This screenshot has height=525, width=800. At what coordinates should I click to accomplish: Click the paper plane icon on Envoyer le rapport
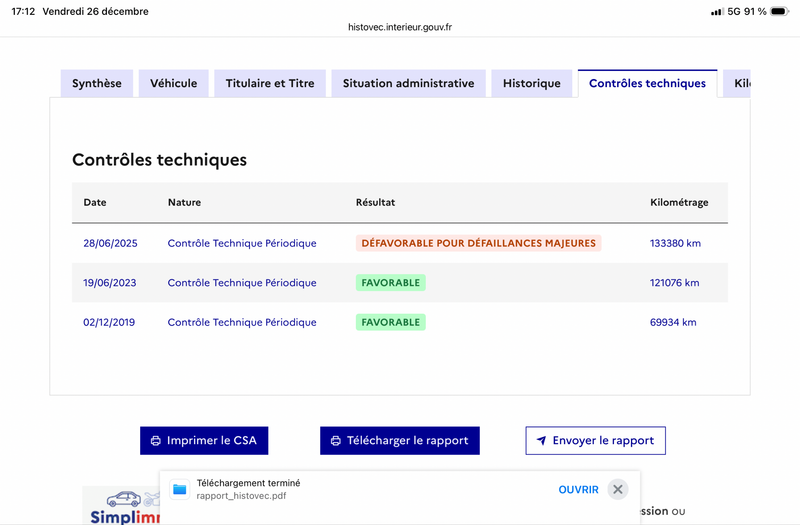[x=541, y=441]
